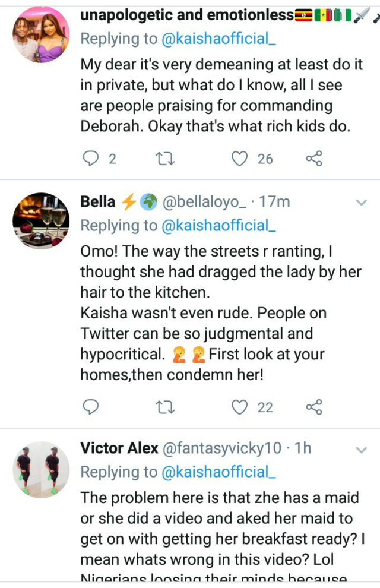The height and width of the screenshot is (588, 380).
Task: Open Victor Alex's profile picture
Action: tap(41, 469)
